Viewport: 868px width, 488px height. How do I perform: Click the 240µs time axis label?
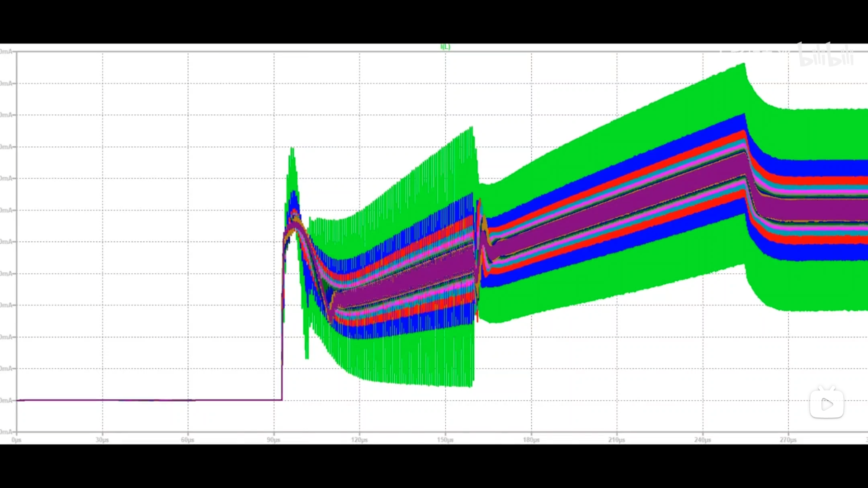pyautogui.click(x=703, y=440)
